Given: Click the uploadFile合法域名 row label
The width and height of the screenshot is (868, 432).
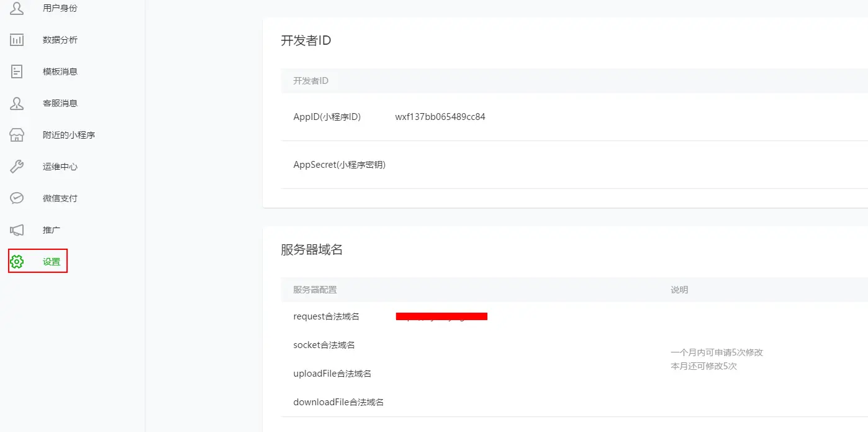Looking at the screenshot, I should coord(332,374).
